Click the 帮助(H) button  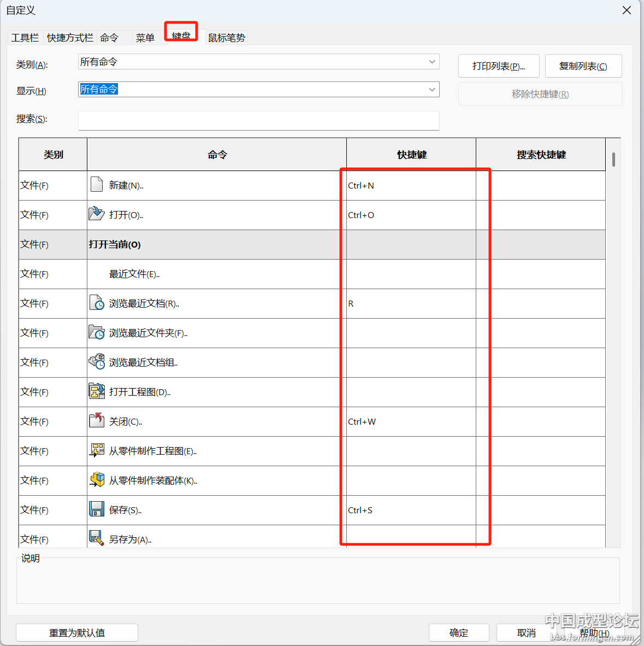594,632
